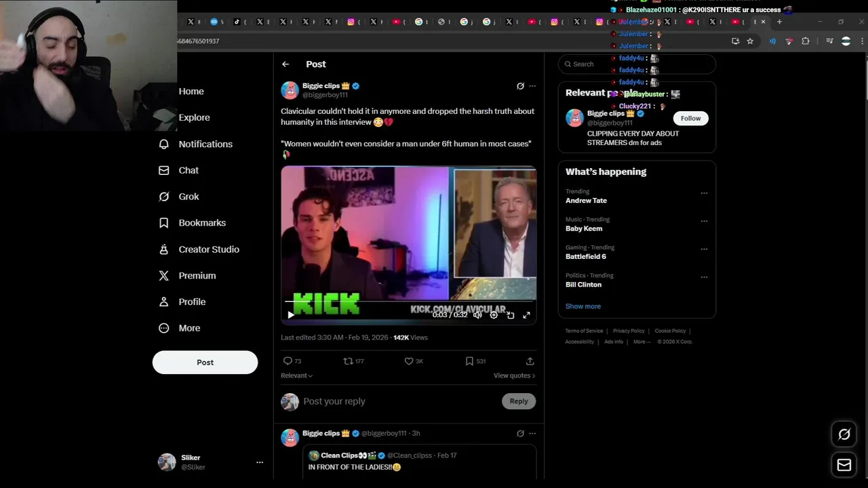Click the Search box
The height and width of the screenshot is (488, 868).
coord(637,64)
